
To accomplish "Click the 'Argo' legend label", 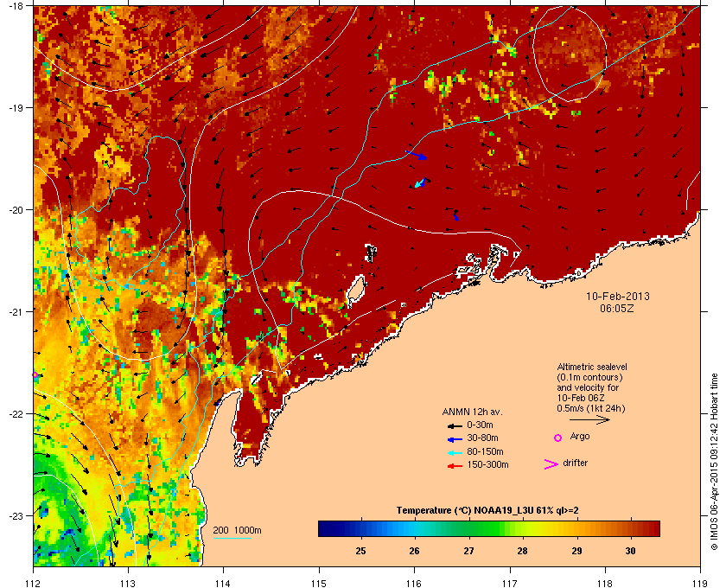I will 580,437.
